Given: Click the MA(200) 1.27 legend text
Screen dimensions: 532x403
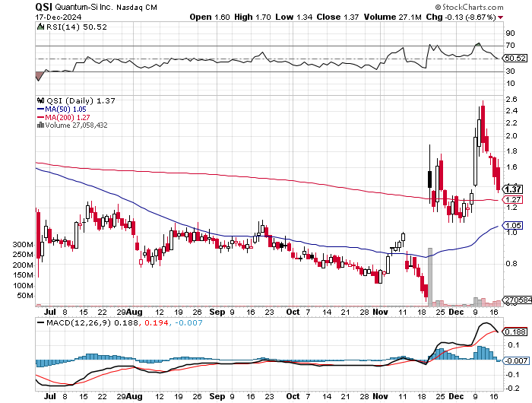Looking at the screenshot, I should [x=68, y=117].
